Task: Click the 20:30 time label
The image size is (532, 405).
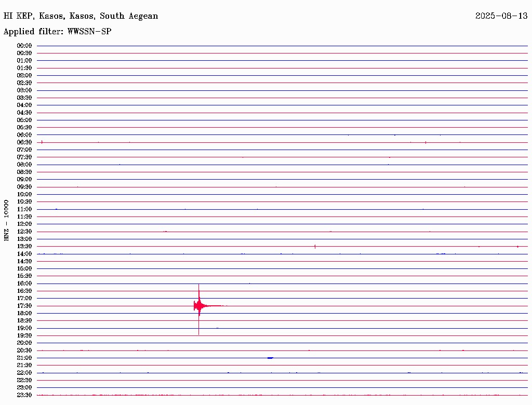Action: coord(24,350)
